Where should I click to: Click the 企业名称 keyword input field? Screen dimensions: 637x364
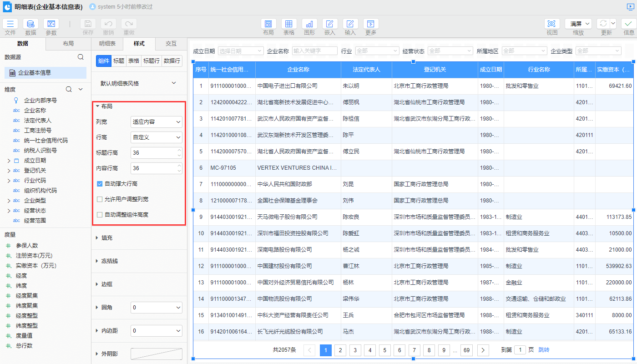314,51
